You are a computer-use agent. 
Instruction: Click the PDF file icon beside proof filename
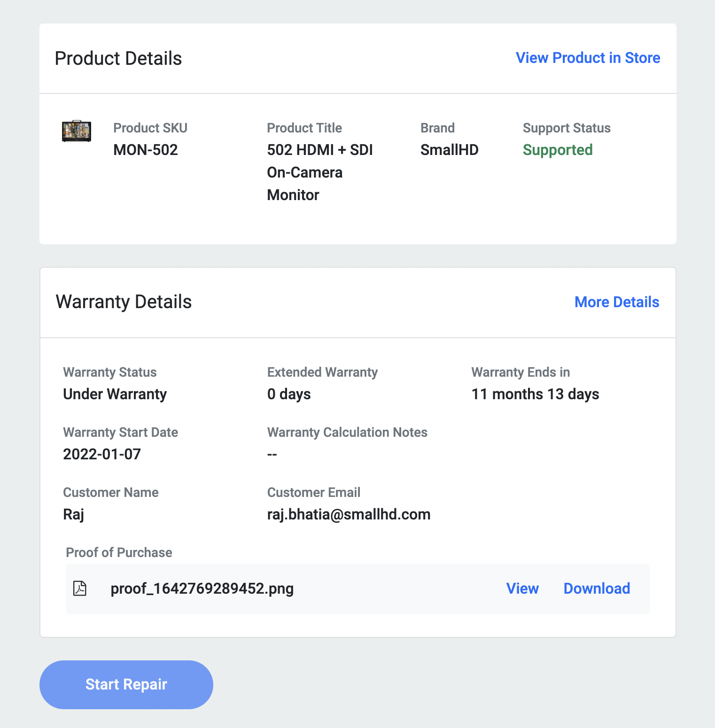(80, 589)
